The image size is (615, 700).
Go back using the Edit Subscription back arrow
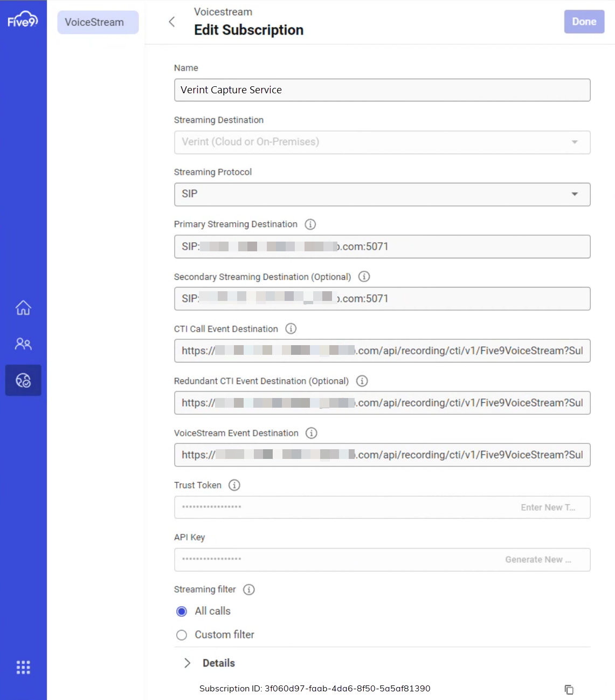click(172, 22)
